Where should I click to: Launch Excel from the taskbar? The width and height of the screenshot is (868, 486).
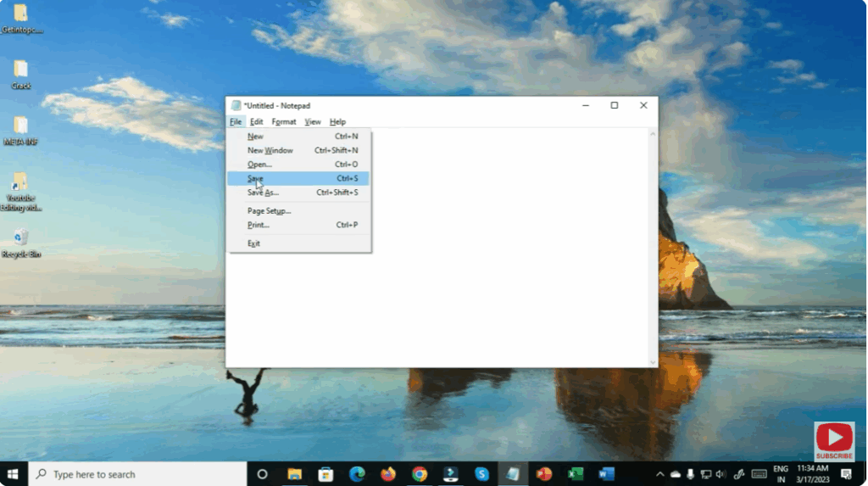576,474
